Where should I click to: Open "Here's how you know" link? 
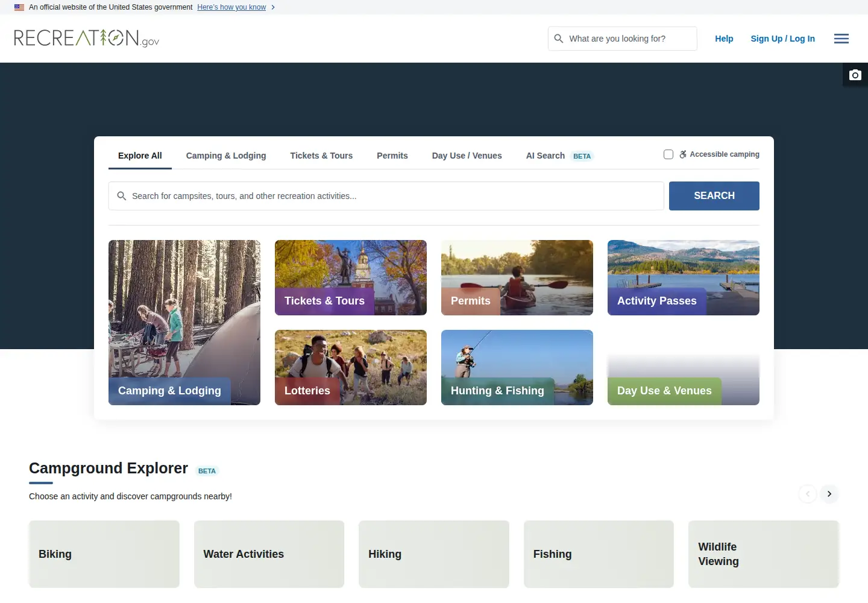231,7
